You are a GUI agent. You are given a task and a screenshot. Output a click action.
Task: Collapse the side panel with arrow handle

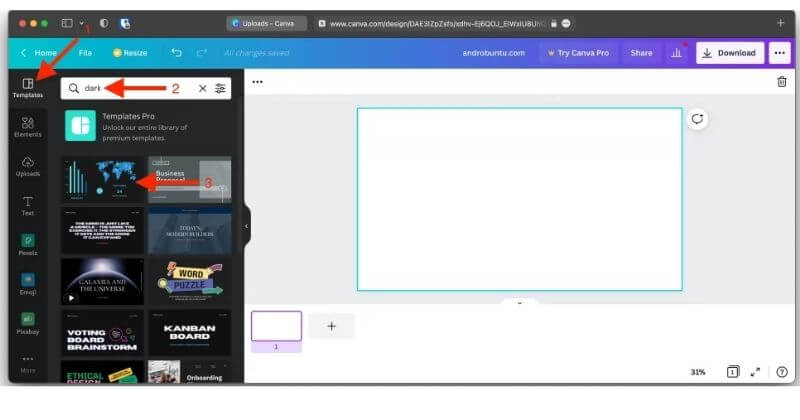coord(247,226)
